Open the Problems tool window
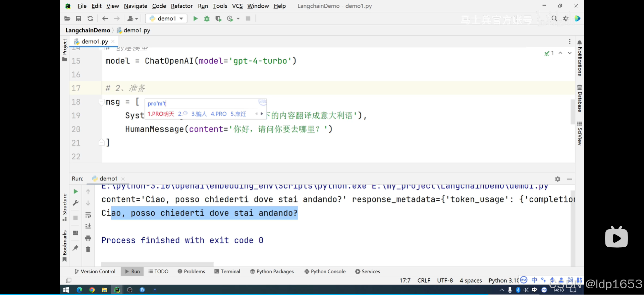 click(191, 272)
